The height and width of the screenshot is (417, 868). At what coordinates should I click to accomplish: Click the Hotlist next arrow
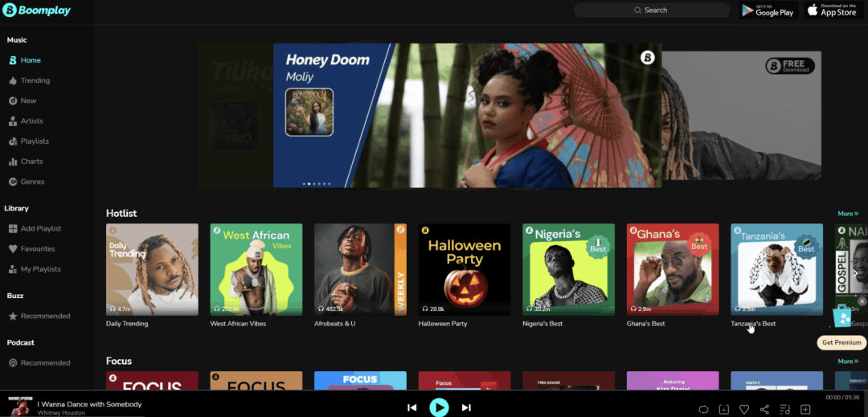[856, 273]
